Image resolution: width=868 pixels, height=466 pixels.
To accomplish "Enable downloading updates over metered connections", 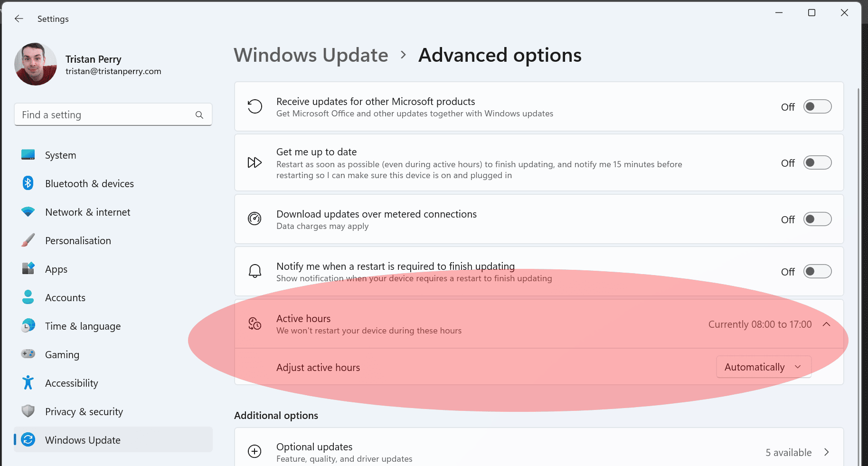I will [817, 219].
